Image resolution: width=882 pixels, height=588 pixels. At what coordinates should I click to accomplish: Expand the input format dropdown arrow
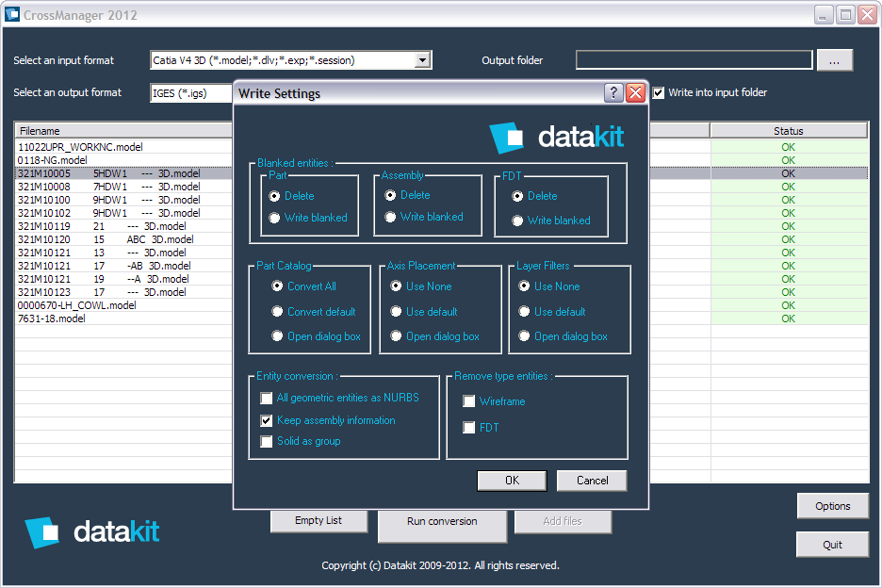tap(422, 60)
